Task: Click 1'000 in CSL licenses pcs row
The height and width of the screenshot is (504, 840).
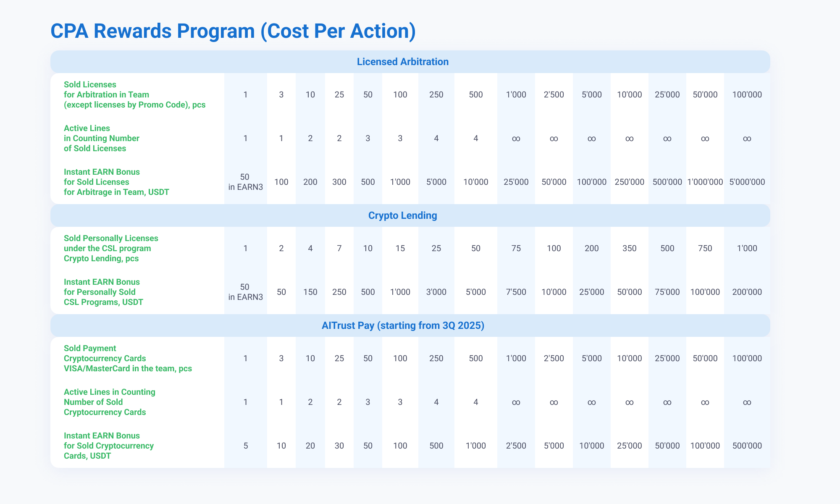Action: point(747,248)
